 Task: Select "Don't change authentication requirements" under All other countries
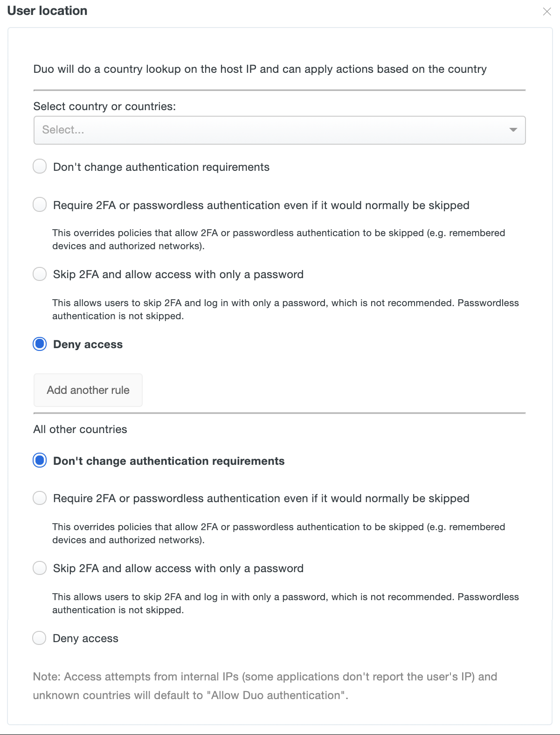(x=40, y=461)
